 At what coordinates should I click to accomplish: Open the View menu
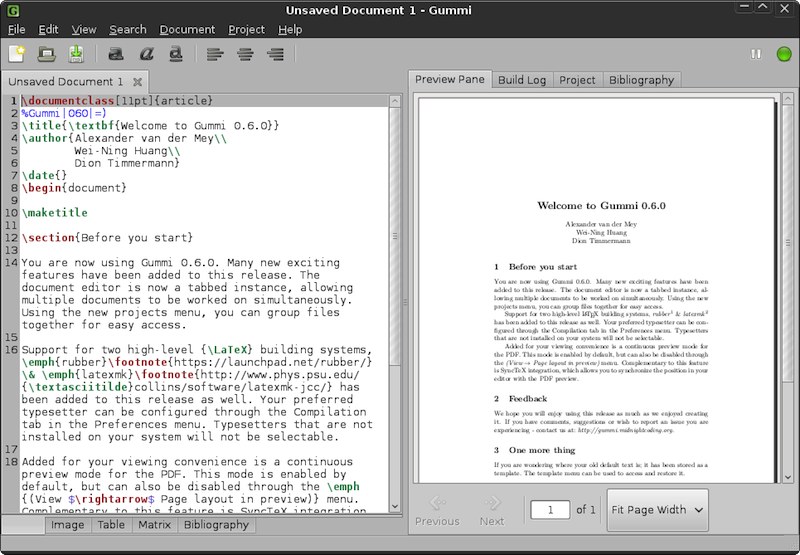click(84, 30)
